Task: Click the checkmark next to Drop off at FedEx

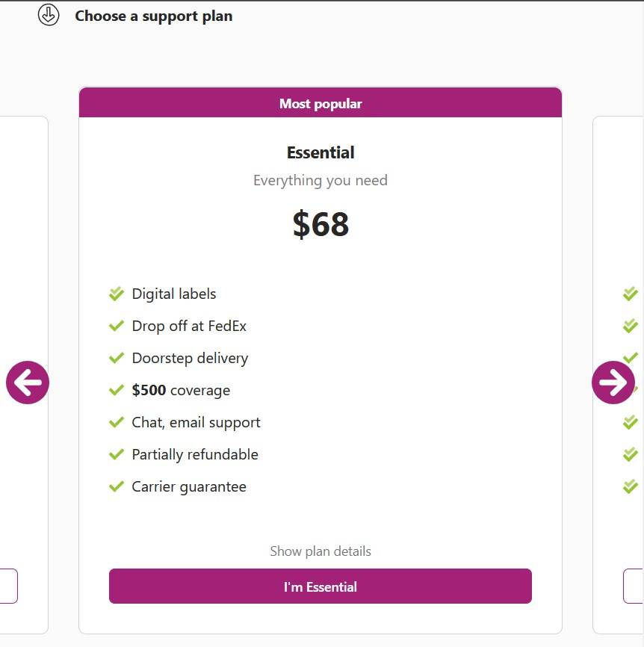Action: [117, 326]
